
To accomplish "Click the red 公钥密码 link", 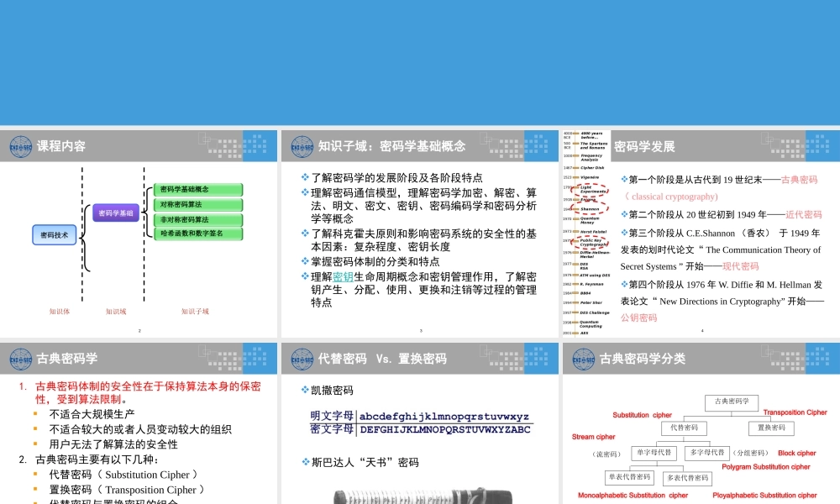I will click(640, 318).
